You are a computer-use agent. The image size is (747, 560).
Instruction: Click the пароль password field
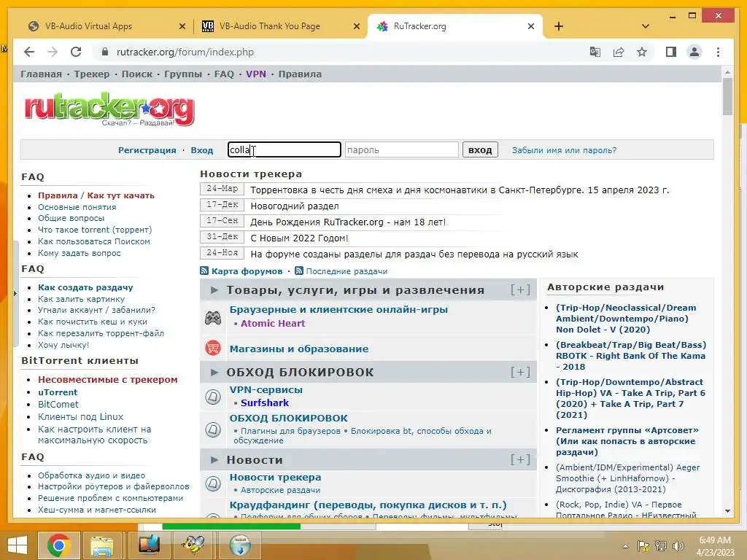click(x=402, y=149)
